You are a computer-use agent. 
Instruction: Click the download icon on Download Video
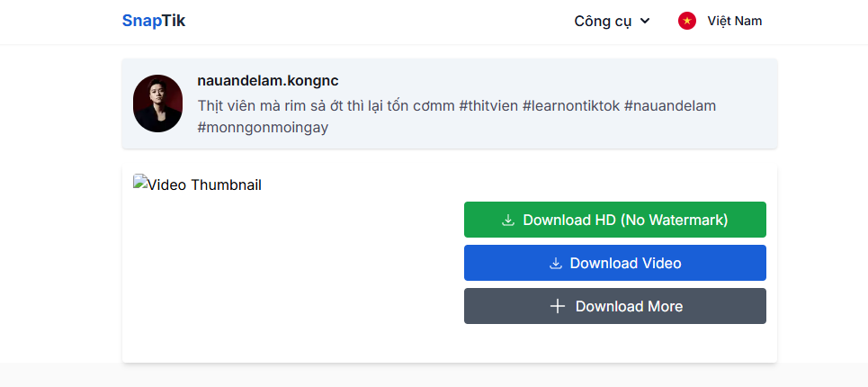point(555,263)
